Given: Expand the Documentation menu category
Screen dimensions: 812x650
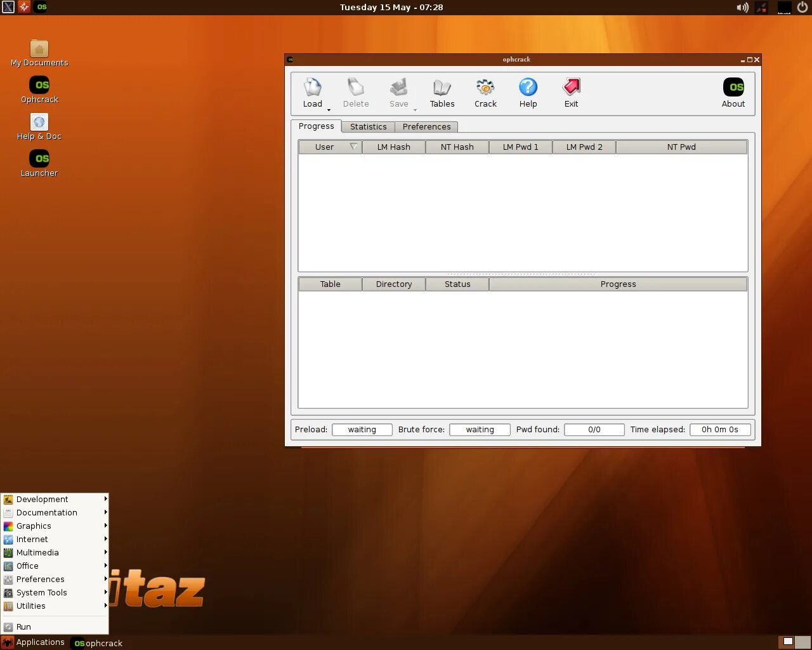Looking at the screenshot, I should coord(55,513).
